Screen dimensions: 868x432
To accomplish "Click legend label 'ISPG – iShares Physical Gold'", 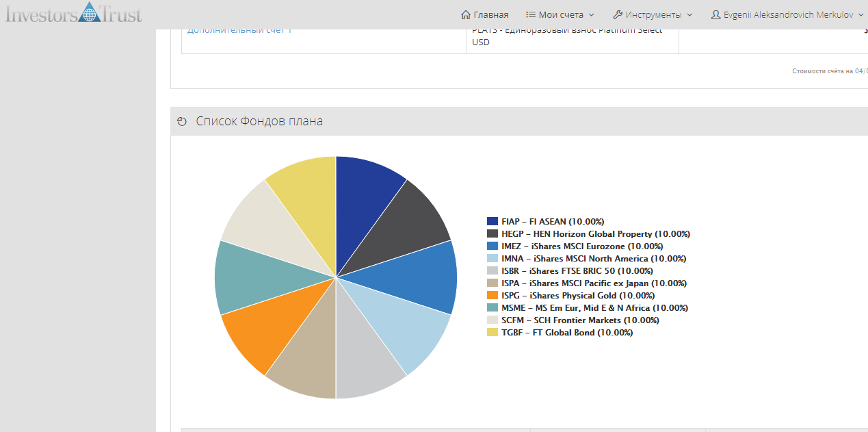I will coord(578,296).
